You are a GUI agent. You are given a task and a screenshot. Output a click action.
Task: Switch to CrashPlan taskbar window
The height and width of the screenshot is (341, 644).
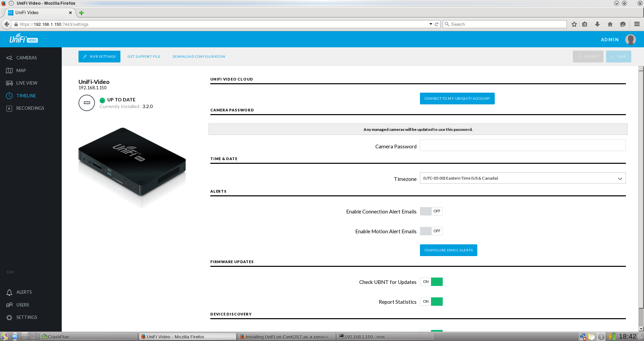pyautogui.click(x=89, y=337)
